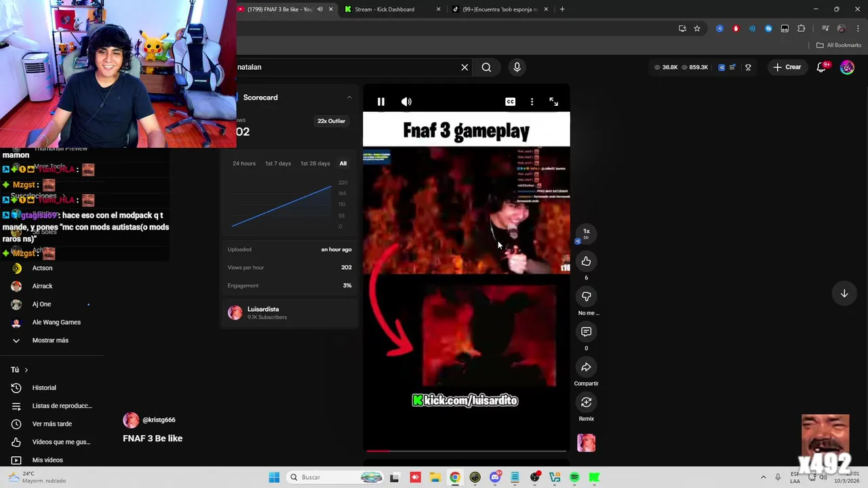Open the YouTube account avatar menu
868x488 pixels.
coord(847,67)
